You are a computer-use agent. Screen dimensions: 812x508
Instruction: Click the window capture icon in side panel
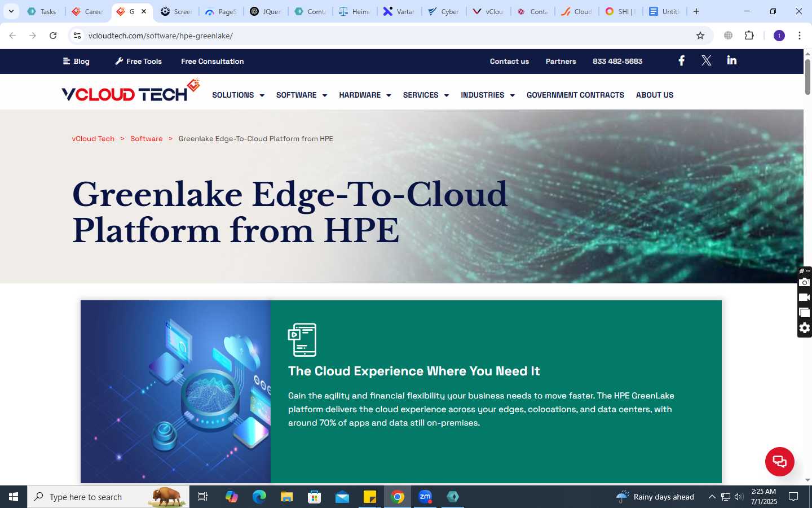point(805,313)
